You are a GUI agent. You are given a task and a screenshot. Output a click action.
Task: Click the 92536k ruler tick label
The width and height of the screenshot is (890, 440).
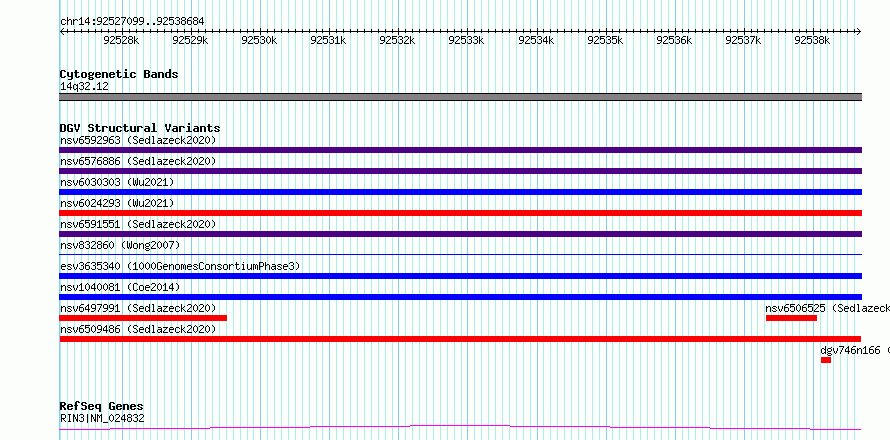[674, 40]
